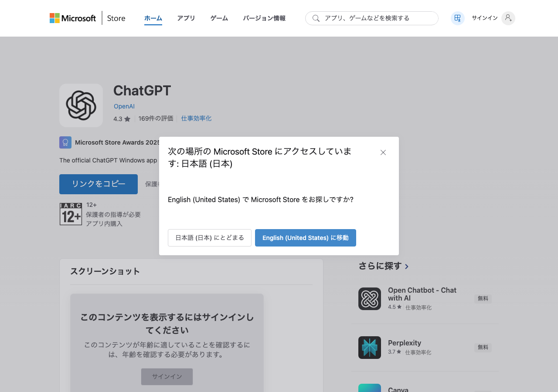The image size is (558, 392).
Task: Click the IARC 12+ rating badge
Action: 71,214
